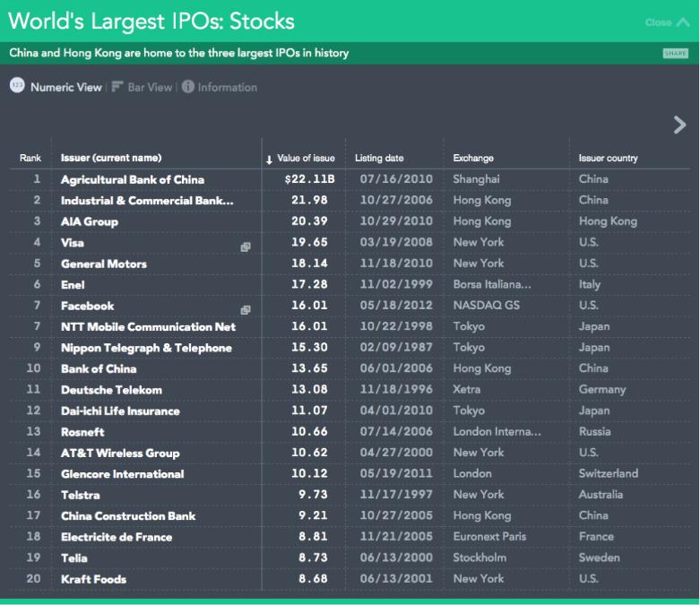Select Deutsche Telekom issuer name
This screenshot has height=605, width=700.
111,390
